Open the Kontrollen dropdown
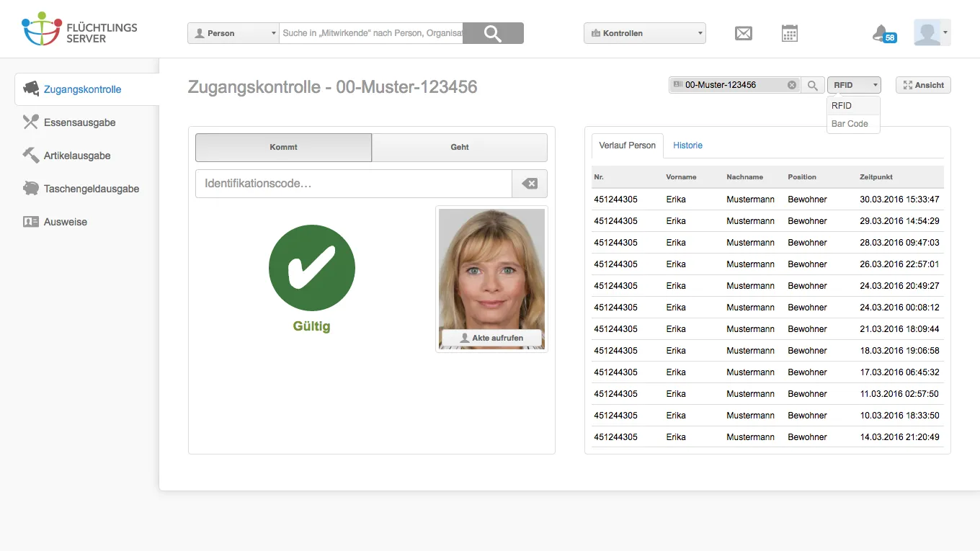980x551 pixels. [645, 33]
